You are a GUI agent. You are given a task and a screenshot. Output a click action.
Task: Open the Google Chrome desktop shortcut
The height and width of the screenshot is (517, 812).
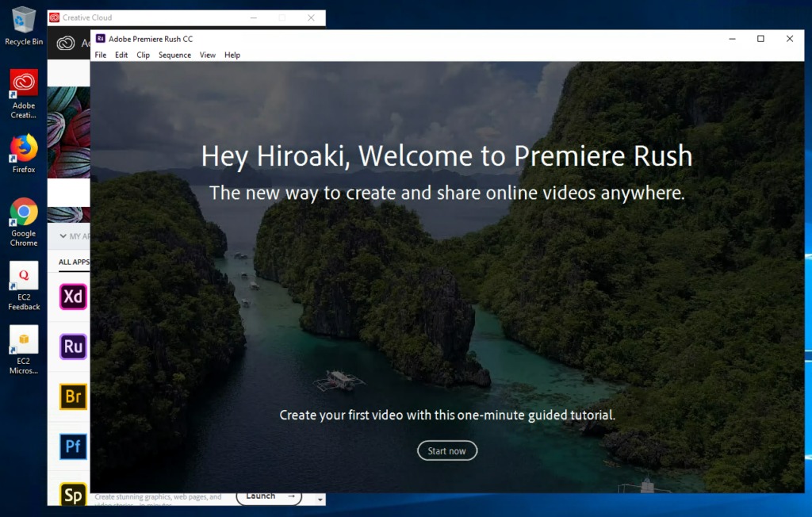click(x=23, y=222)
